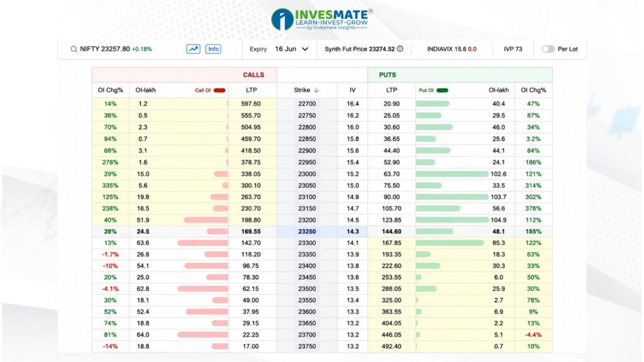Click the put OI bar for strike 23000
Screen dimensions: 644x362
(452, 174)
